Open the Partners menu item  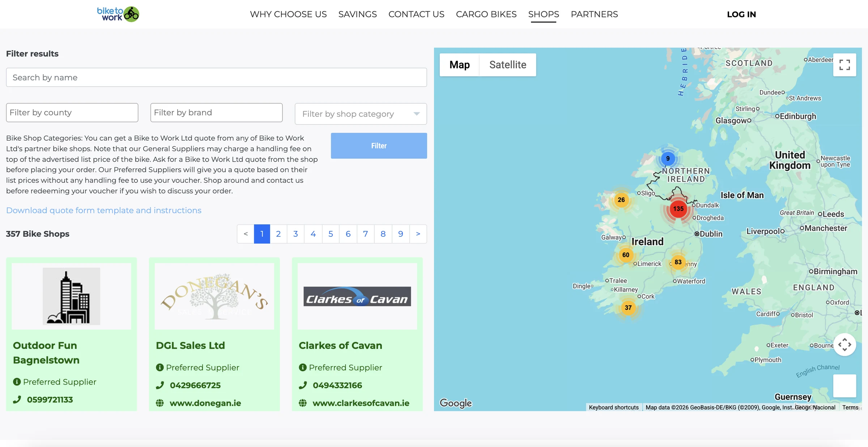594,14
